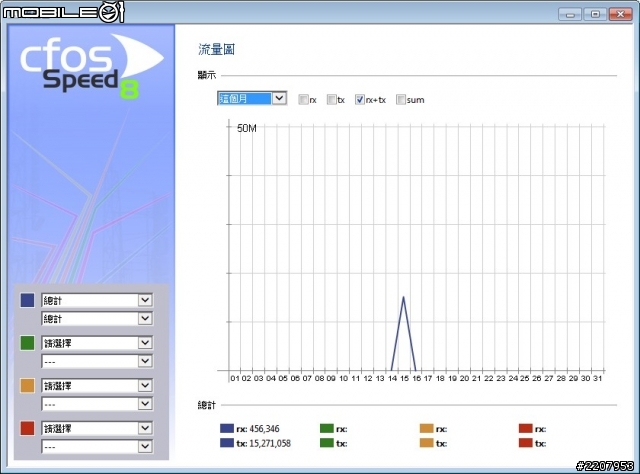
Task: Click day 14 label on chart axis
Action: point(392,378)
